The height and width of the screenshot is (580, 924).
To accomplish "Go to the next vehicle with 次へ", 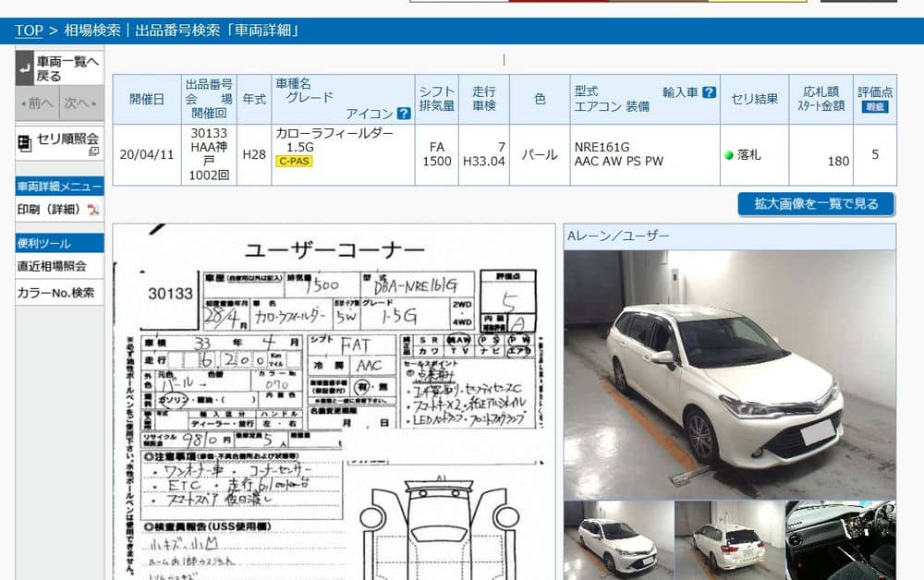I will pyautogui.click(x=80, y=103).
